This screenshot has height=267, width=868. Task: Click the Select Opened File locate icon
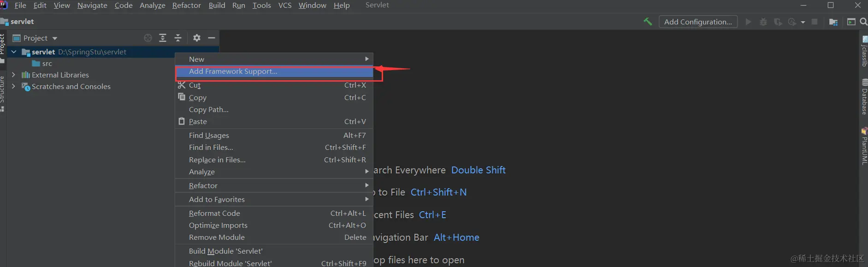148,38
